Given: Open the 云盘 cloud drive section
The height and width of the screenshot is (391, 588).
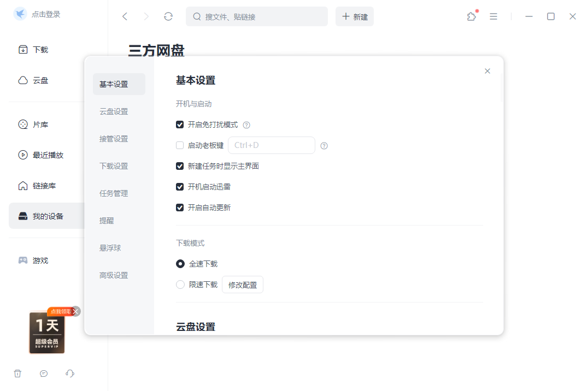Looking at the screenshot, I should [x=40, y=80].
